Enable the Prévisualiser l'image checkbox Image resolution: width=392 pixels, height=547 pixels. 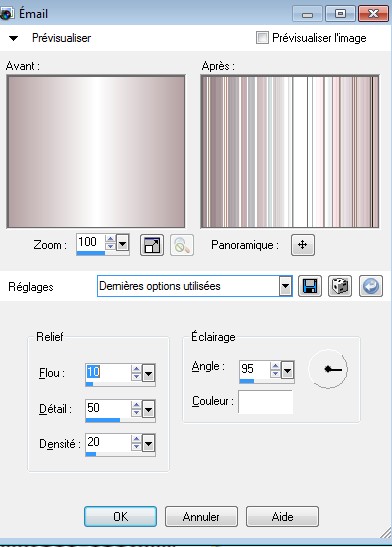(262, 38)
